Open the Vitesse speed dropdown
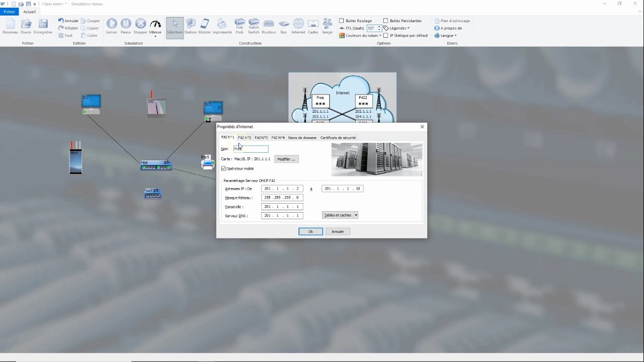The height and width of the screenshot is (362, 644). click(155, 28)
